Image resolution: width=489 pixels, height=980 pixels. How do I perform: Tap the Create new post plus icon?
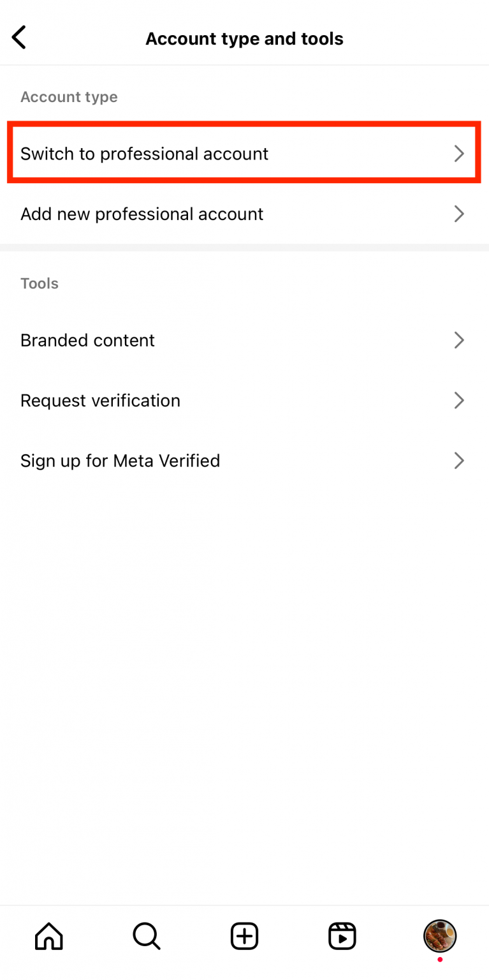click(244, 936)
